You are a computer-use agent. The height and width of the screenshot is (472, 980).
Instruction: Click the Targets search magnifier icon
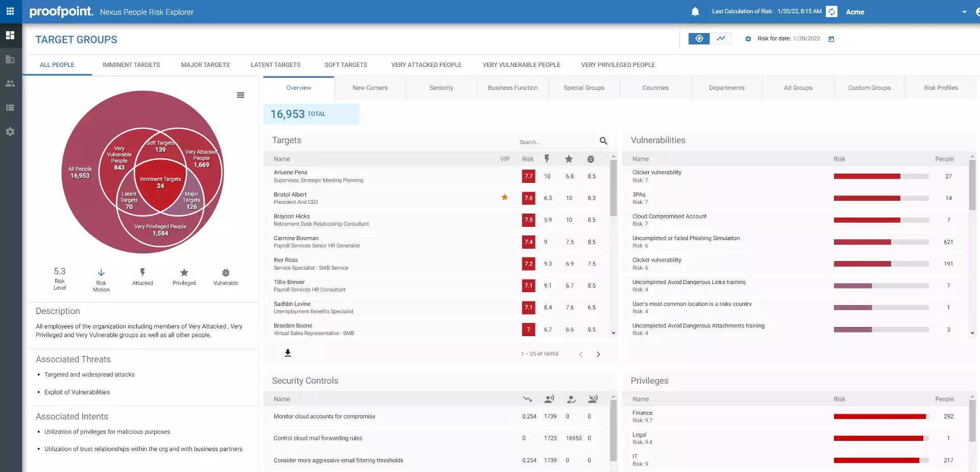[x=603, y=141]
